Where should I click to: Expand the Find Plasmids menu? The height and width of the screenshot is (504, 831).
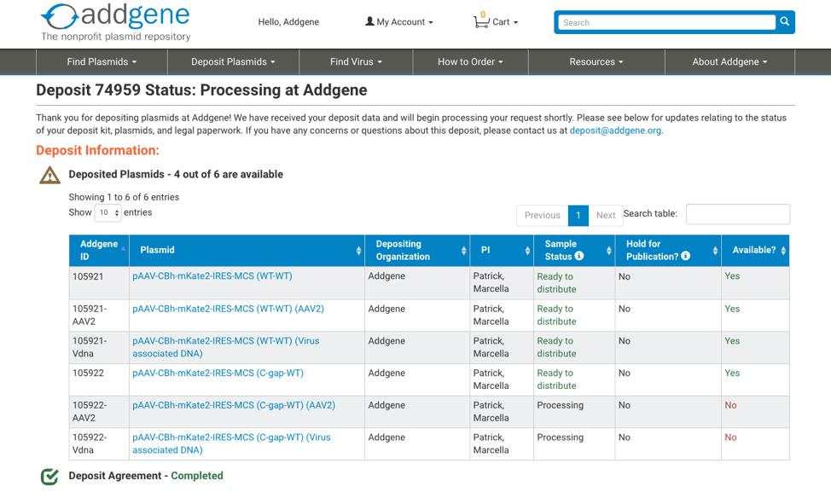point(102,62)
